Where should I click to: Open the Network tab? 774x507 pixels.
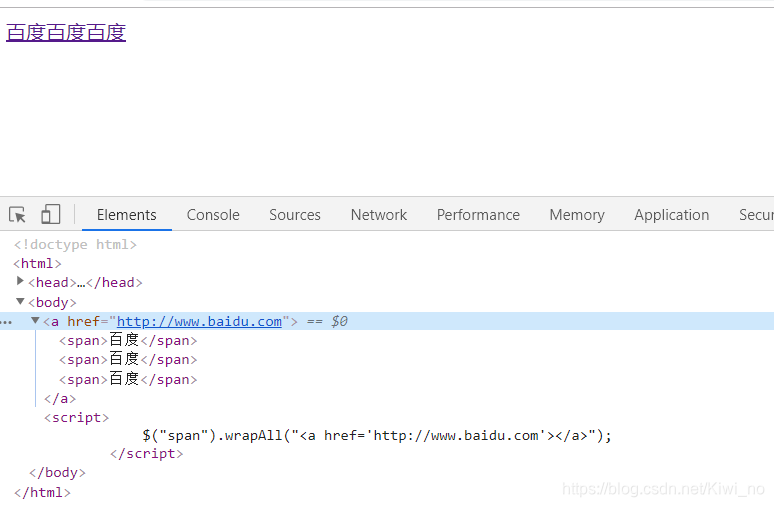coord(379,215)
